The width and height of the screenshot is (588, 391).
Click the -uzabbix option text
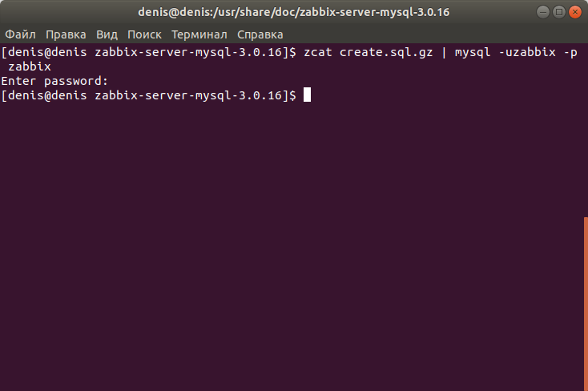click(x=527, y=52)
